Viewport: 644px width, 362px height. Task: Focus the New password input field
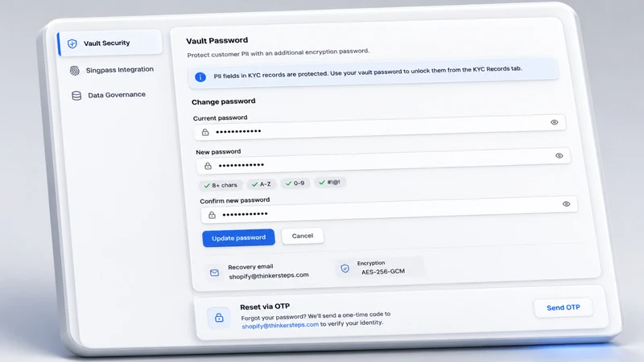pyautogui.click(x=384, y=161)
